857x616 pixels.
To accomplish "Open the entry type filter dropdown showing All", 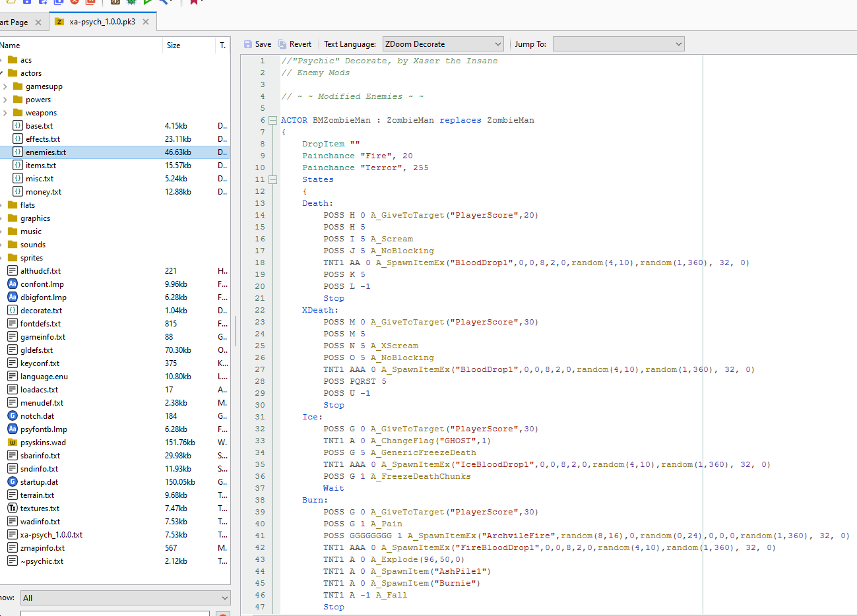I will pyautogui.click(x=125, y=598).
